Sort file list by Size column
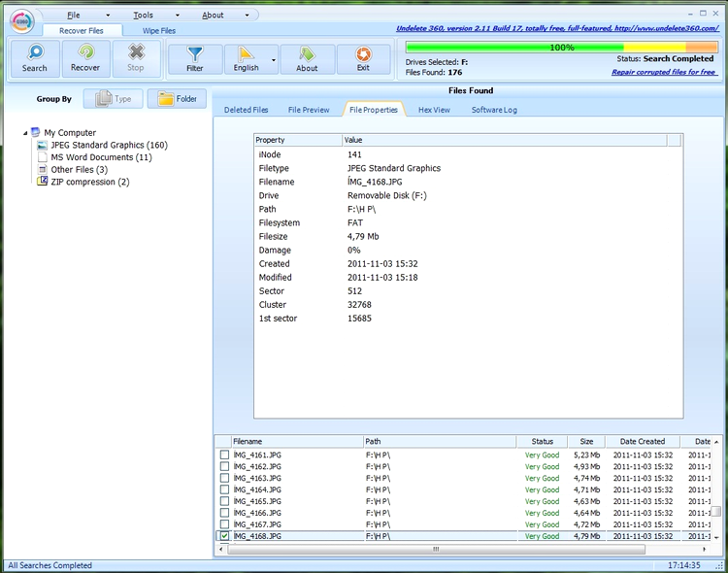728x573 pixels. pyautogui.click(x=586, y=442)
